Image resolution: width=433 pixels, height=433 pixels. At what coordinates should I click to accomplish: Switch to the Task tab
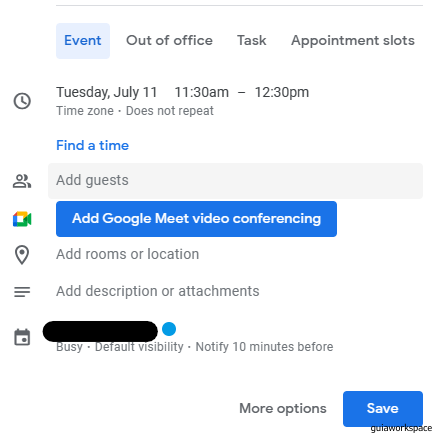point(252,41)
